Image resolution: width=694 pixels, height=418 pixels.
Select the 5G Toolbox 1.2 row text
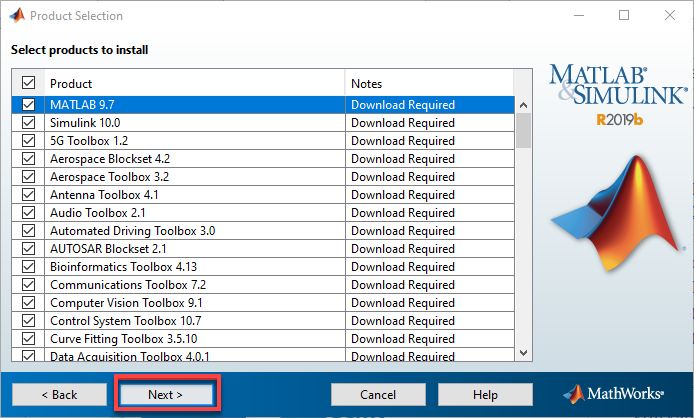(x=89, y=141)
